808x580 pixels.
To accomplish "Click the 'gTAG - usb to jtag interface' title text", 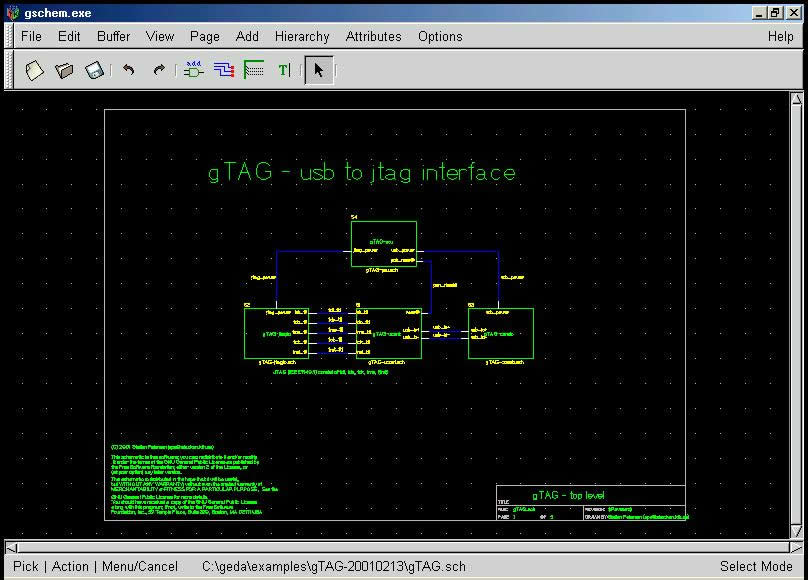I will [x=362, y=172].
